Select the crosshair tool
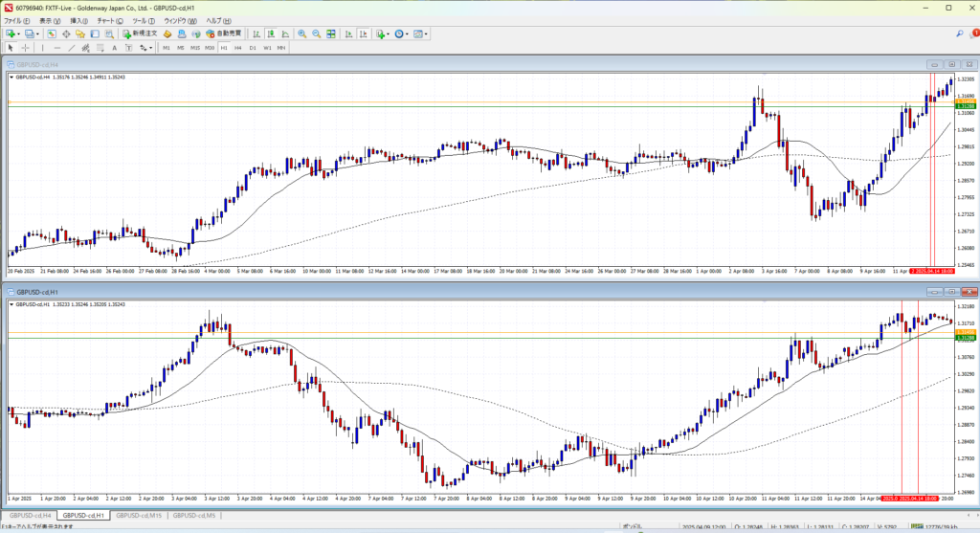The width and height of the screenshot is (980, 533). click(x=26, y=47)
